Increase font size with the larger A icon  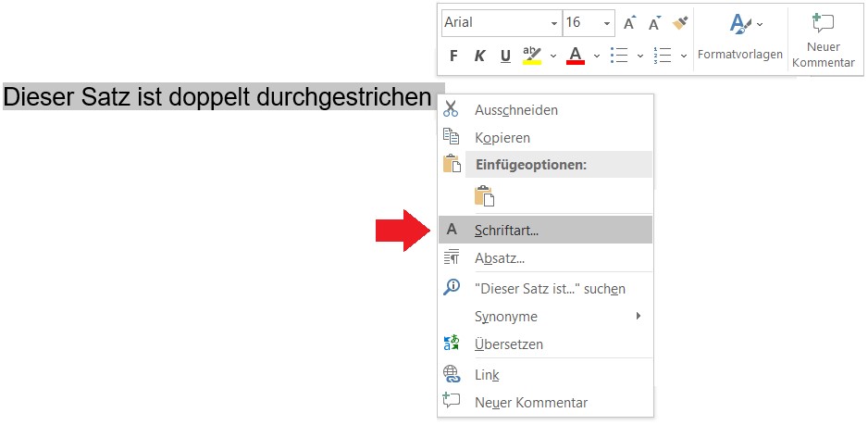pos(630,23)
